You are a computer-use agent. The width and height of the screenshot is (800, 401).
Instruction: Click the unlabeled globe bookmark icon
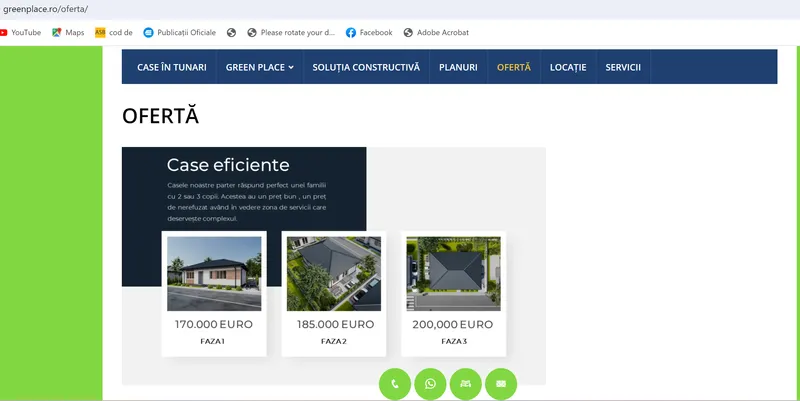[231, 32]
